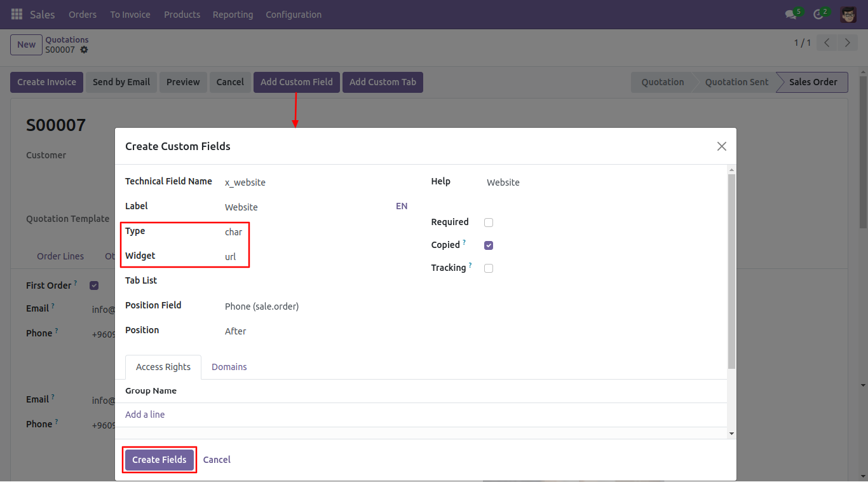Switch to the Domains tab
This screenshot has width=868, height=482.
pos(229,367)
